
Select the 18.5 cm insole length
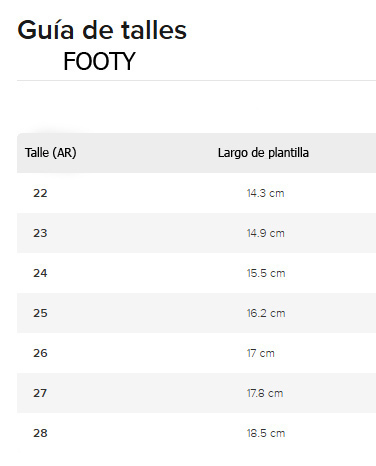click(x=266, y=433)
